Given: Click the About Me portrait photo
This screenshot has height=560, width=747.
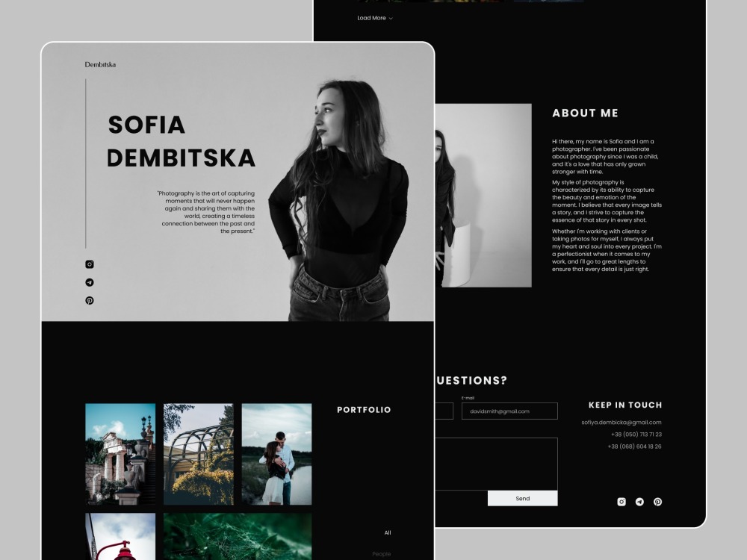Looking at the screenshot, I should point(483,195).
